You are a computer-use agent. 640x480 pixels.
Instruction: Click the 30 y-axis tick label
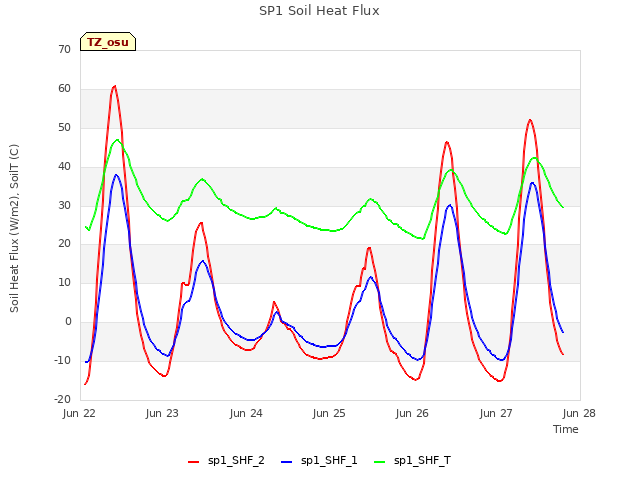[x=64, y=205]
